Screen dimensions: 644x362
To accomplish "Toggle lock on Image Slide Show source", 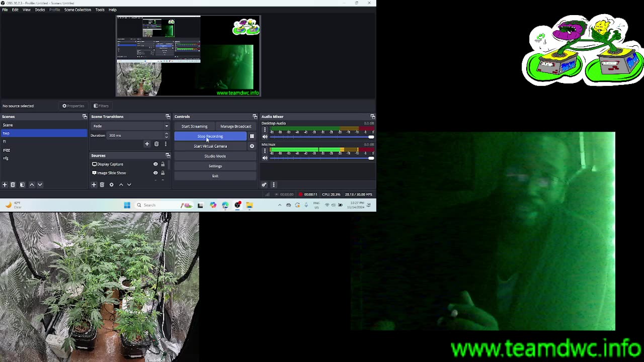I will [163, 173].
